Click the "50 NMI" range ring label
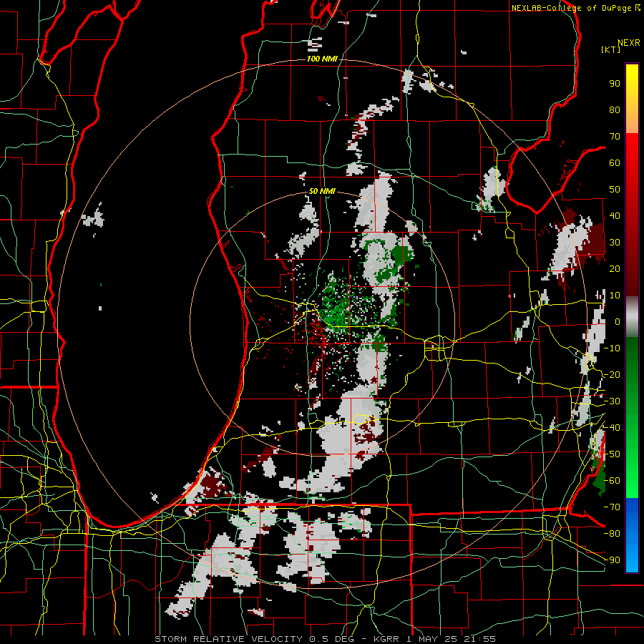 coord(322,191)
